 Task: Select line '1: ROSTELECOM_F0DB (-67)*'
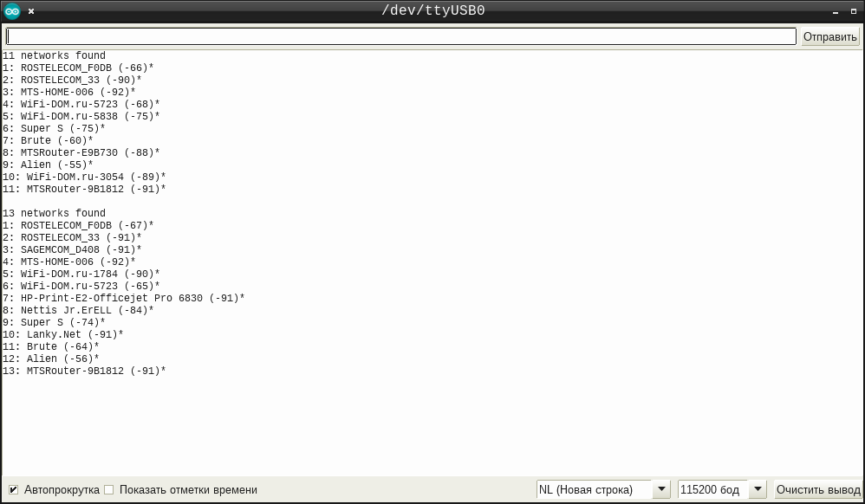[78, 225]
